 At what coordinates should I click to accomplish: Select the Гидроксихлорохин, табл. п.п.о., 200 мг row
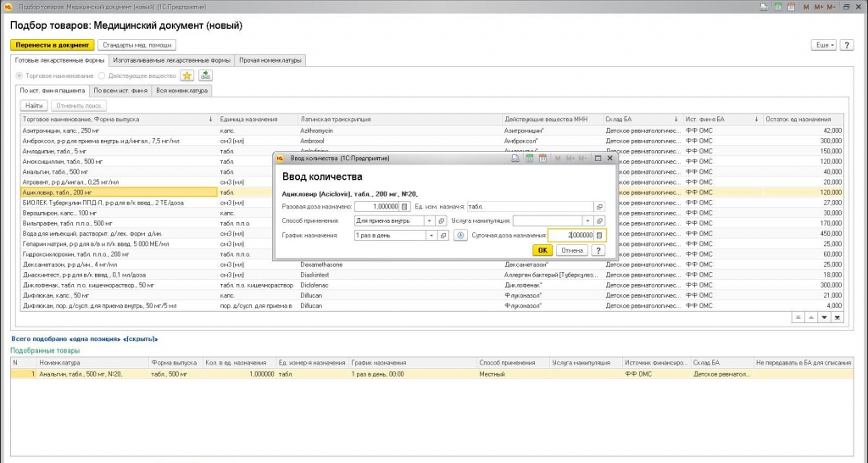coord(431,254)
